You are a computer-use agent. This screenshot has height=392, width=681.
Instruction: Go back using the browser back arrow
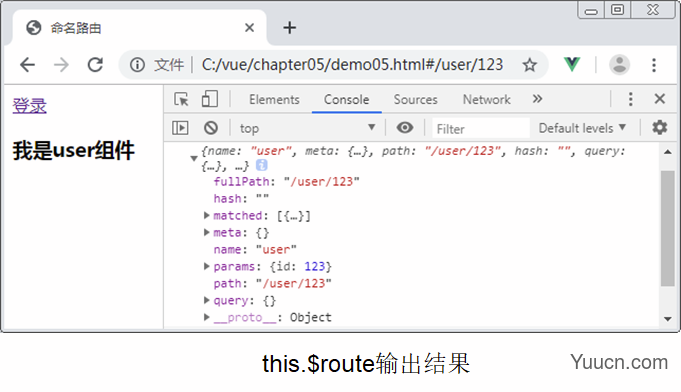click(x=27, y=65)
